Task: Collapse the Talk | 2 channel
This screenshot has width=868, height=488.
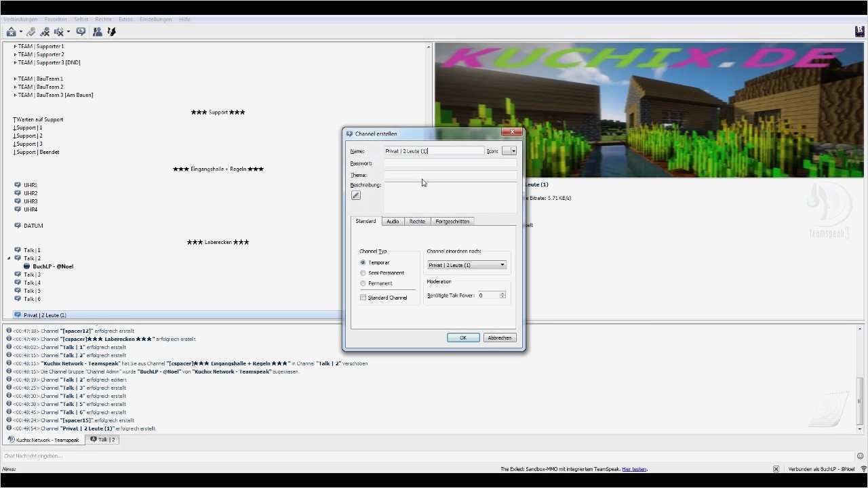Action: click(9, 258)
